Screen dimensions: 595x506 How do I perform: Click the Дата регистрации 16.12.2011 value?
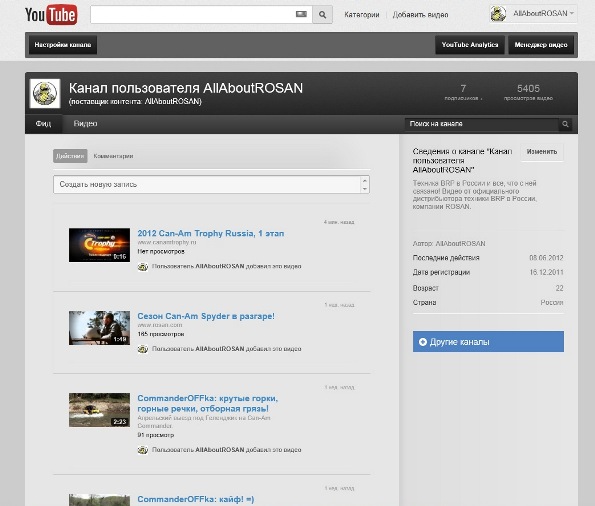point(546,272)
